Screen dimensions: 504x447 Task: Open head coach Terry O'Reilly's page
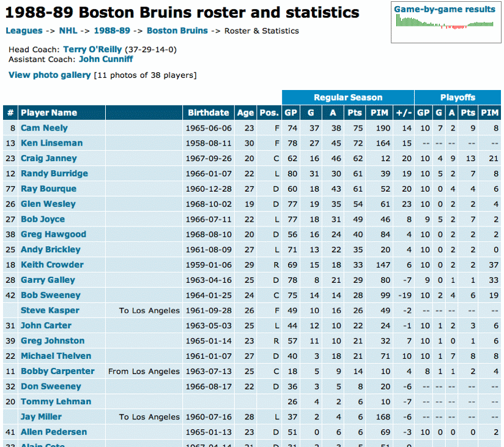click(92, 49)
